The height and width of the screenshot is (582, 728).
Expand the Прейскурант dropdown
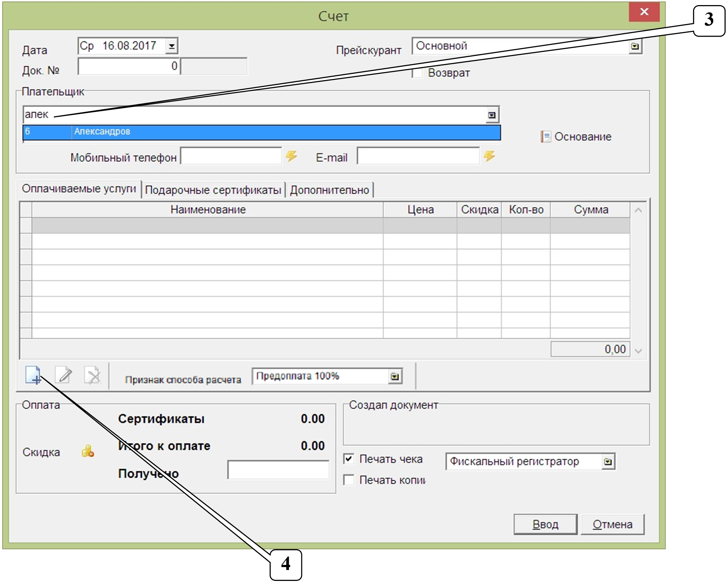(635, 46)
